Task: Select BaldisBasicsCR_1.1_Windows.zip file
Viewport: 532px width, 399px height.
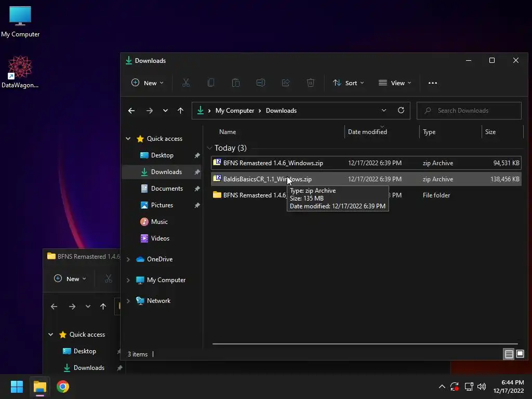Action: point(366,179)
